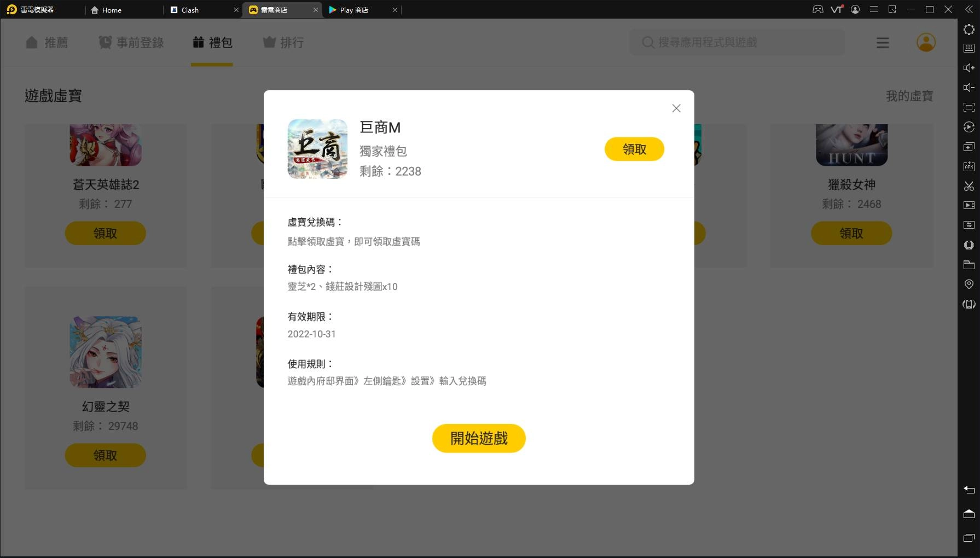Collapse the right sidebar with double chevron

click(969, 9)
